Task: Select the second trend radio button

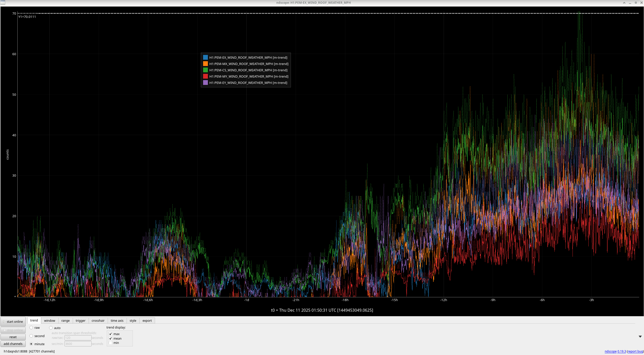Action: coord(31,336)
